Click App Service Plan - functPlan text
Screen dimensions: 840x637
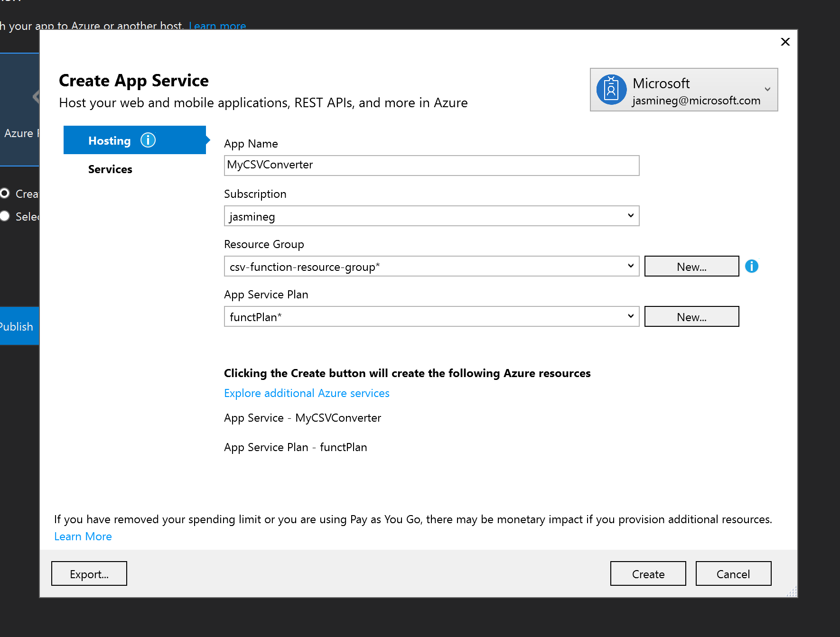pyautogui.click(x=296, y=447)
